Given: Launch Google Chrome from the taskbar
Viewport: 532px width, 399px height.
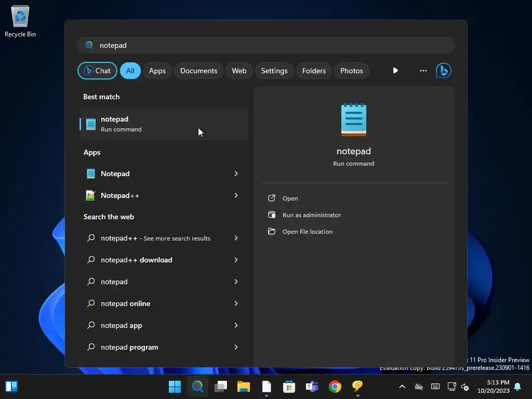Looking at the screenshot, I should (x=335, y=387).
